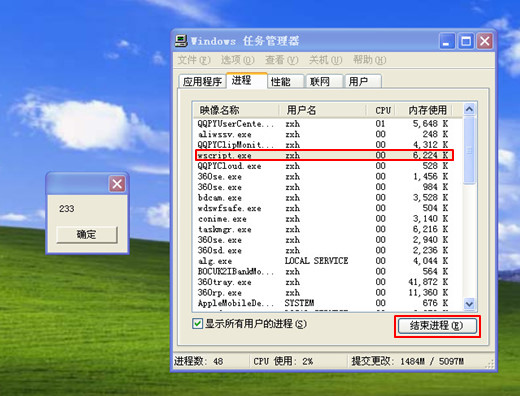Open the 选项 menu
The width and height of the screenshot is (520, 396).
coord(238,60)
